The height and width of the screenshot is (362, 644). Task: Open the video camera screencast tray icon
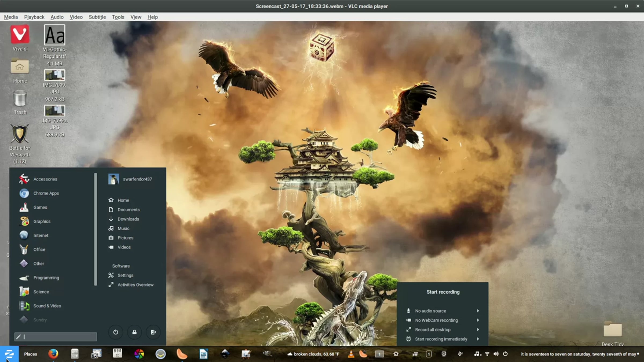(x=415, y=354)
